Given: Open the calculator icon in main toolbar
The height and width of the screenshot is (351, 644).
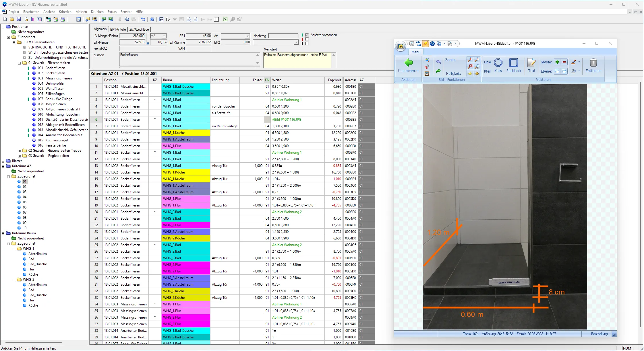Looking at the screenshot, I should (161, 19).
